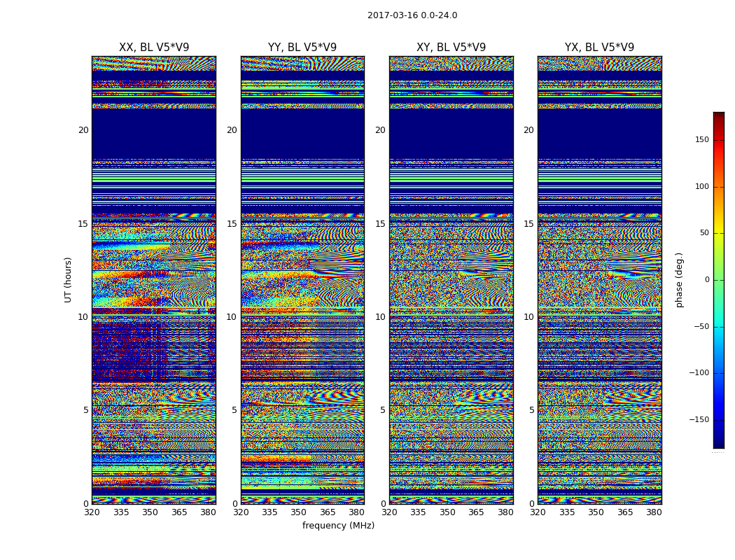Select the YY phase waterfall plot
The height and width of the screenshot is (560, 735).
pos(303,280)
